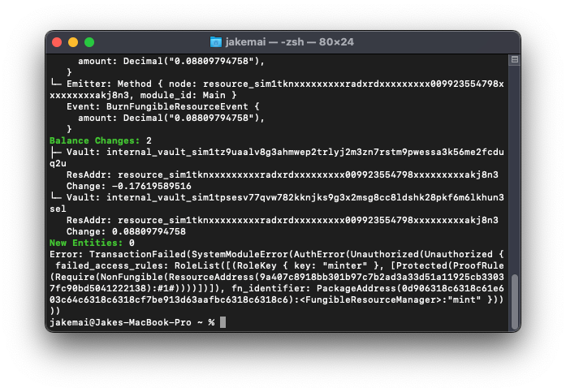Viewport: 566px width, 392px height.
Task: Click the folder icon in the title bar
Action: coord(216,42)
